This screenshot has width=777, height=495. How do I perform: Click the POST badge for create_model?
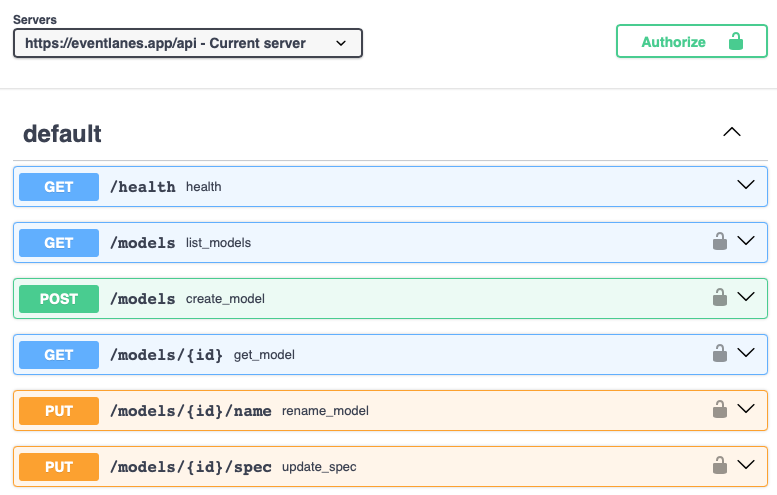59,299
